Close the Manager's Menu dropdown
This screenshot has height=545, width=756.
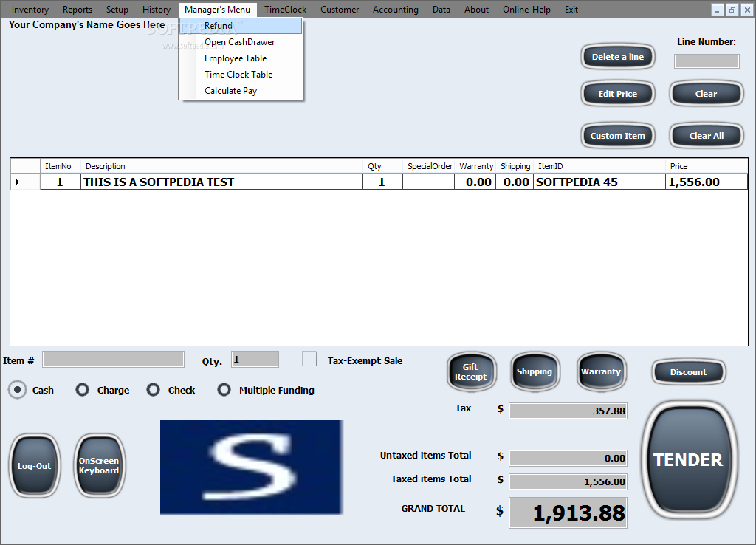218,10
